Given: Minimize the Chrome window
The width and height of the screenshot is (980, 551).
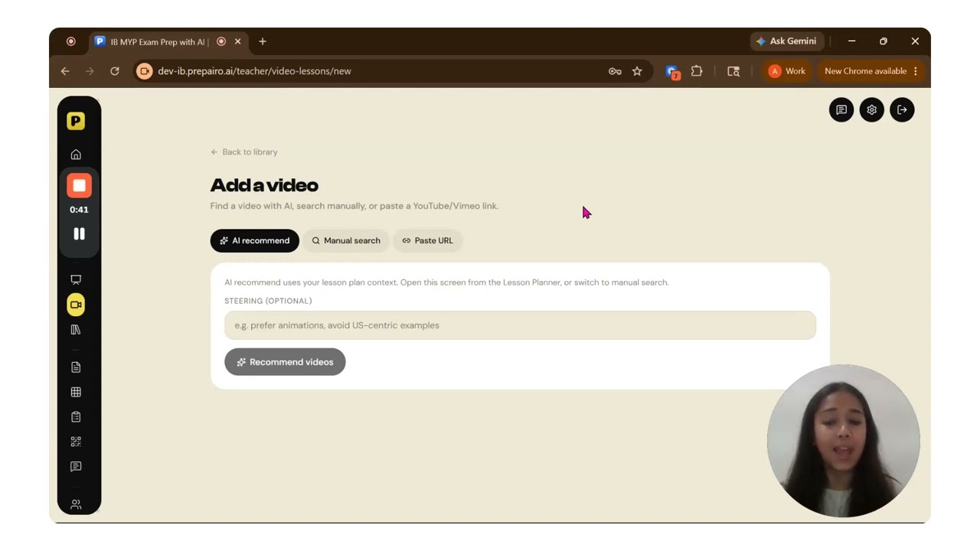Looking at the screenshot, I should 851,41.
